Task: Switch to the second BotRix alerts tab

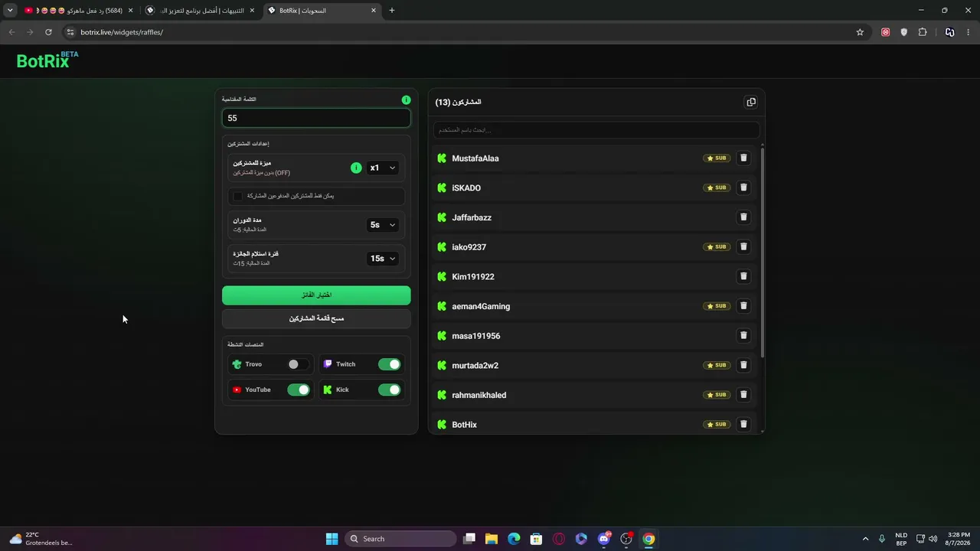Action: coord(201,11)
